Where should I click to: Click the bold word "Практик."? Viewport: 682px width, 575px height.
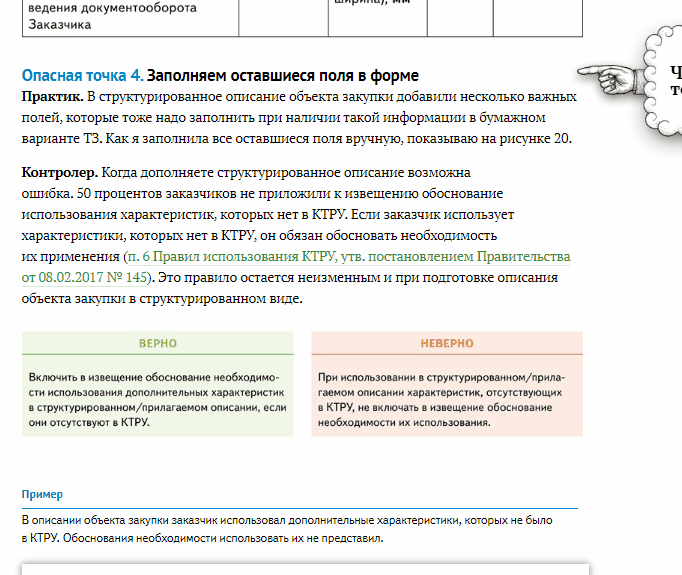[52, 96]
